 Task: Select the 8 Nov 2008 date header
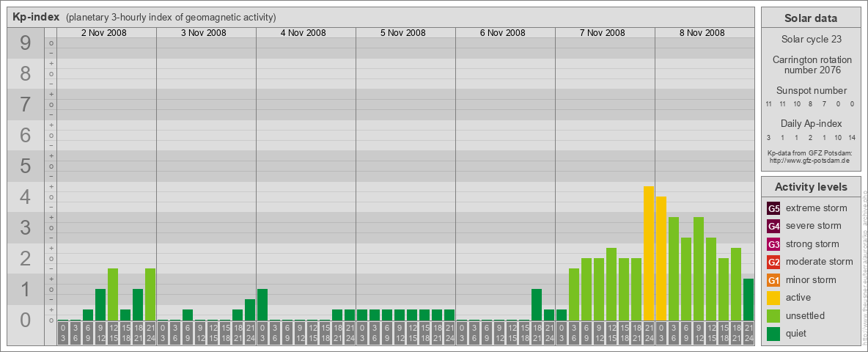(x=702, y=33)
